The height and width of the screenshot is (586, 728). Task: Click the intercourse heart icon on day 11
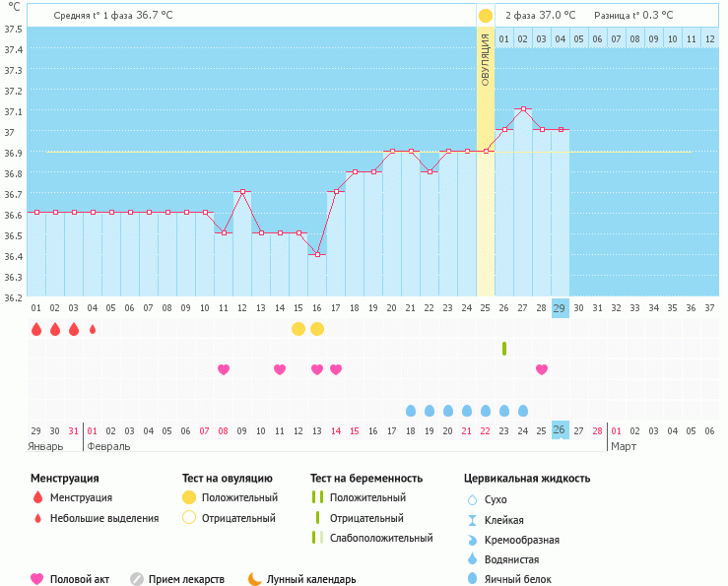[x=224, y=369]
